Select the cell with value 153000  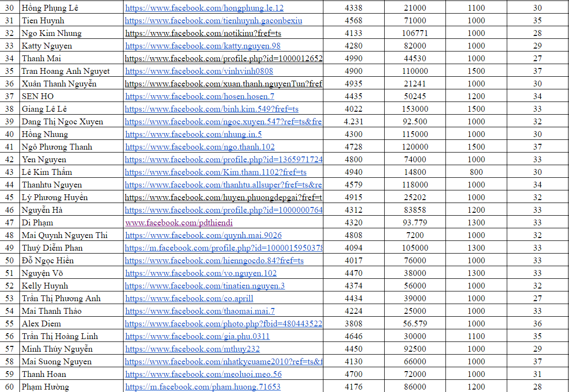click(415, 109)
